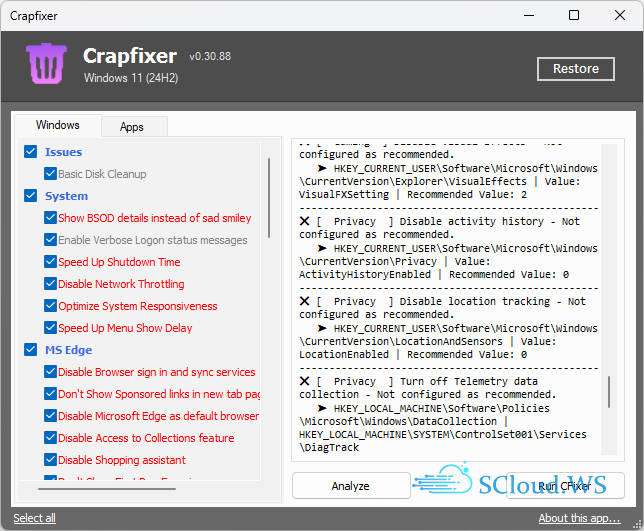Uncheck the Issues category checkbox
Viewport: 644px width, 531px height.
coord(30,152)
